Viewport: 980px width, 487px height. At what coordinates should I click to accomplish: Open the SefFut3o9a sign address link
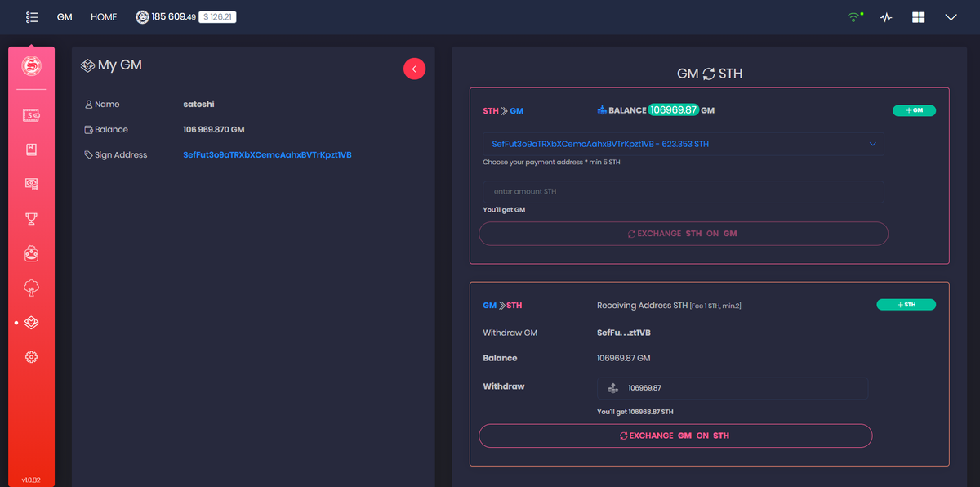coord(267,155)
